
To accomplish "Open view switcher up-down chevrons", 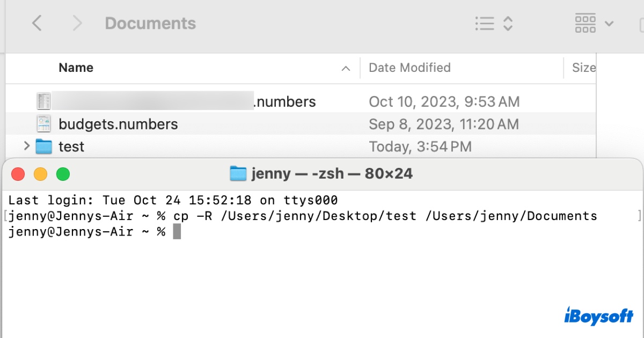I will [x=508, y=23].
